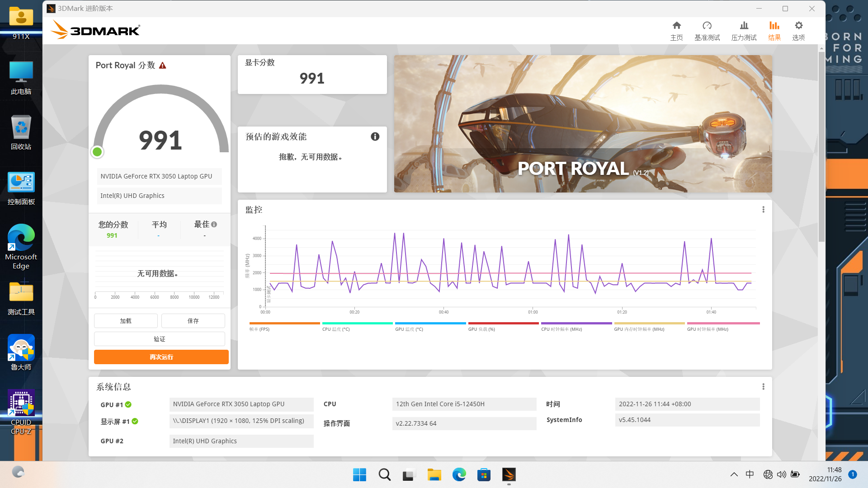Screen dimensions: 868x488
Task: Click the Save (保存) button
Action: 193,321
